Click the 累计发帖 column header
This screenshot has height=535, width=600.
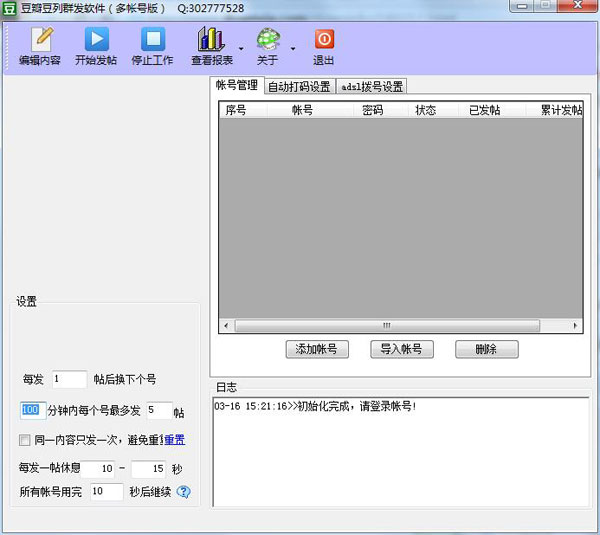pyautogui.click(x=554, y=110)
